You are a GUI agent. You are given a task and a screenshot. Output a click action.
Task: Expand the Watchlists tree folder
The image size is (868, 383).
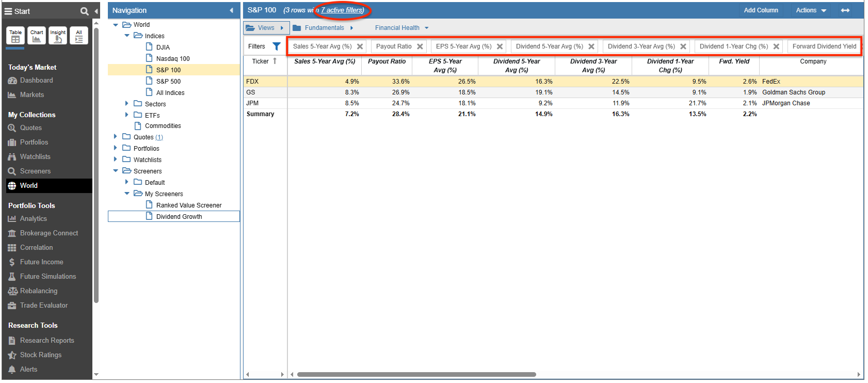(116, 159)
